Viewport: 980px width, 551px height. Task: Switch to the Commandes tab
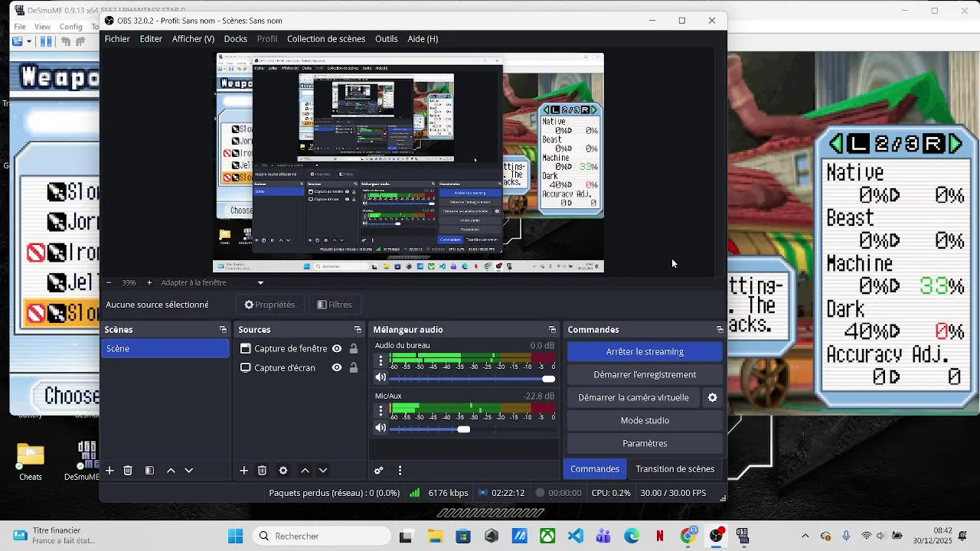coord(595,469)
